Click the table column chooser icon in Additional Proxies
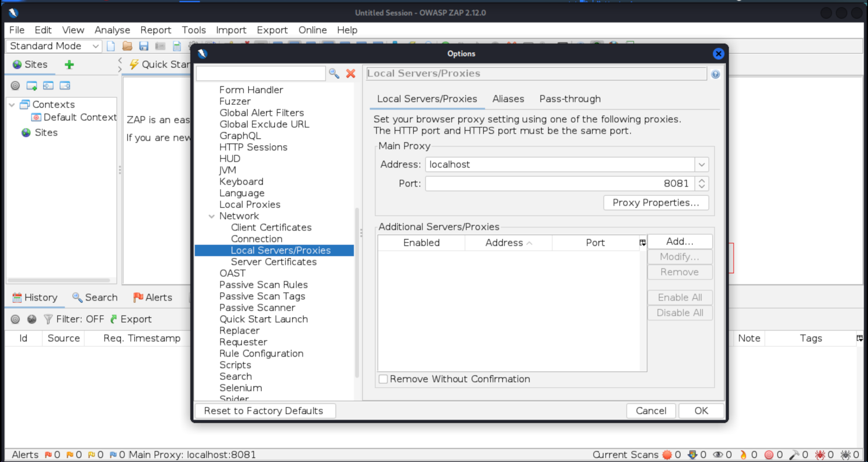This screenshot has height=462, width=868. click(x=642, y=243)
